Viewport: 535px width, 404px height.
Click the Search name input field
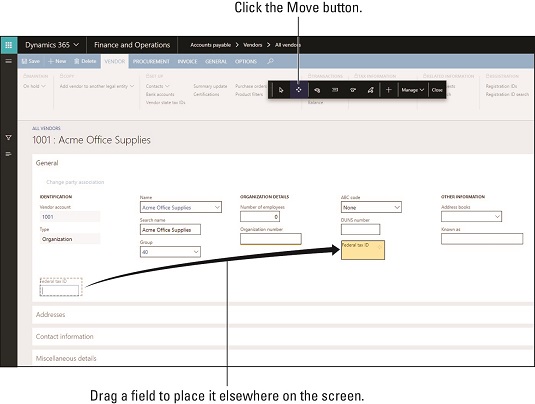coord(170,230)
